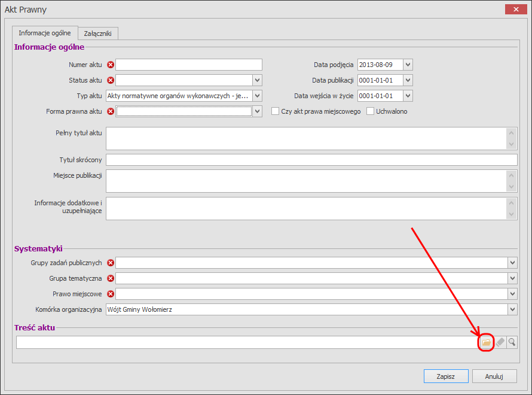
Task: Click the Tytuł skrócony input field
Action: 311,160
